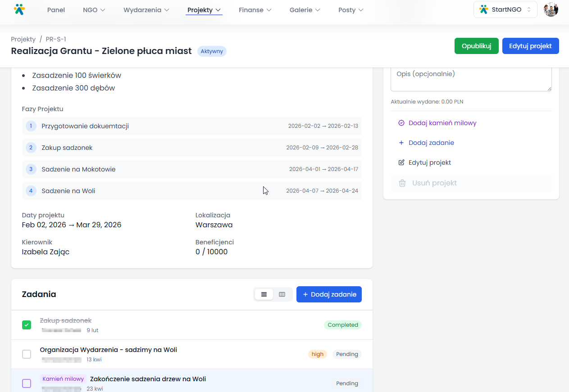This screenshot has width=569, height=392.
Task: Click the blue Dodaj zadanie button
Action: (329, 294)
